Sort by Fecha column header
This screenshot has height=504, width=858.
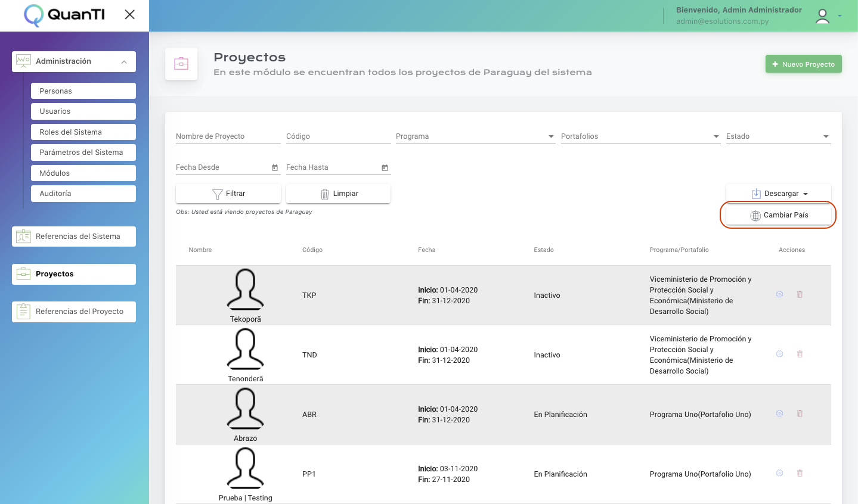click(x=427, y=250)
